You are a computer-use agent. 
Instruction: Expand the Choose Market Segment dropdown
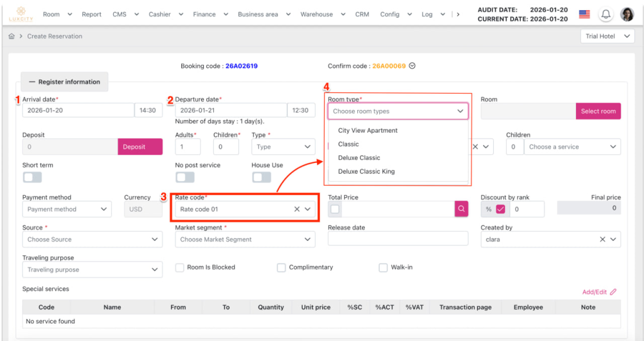(245, 240)
